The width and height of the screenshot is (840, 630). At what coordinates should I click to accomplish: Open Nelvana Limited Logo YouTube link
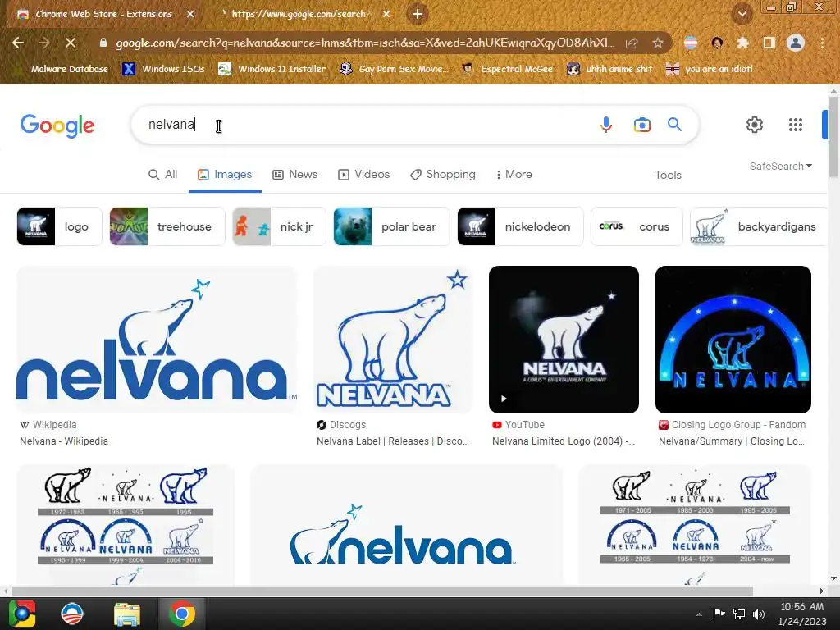[x=564, y=441]
